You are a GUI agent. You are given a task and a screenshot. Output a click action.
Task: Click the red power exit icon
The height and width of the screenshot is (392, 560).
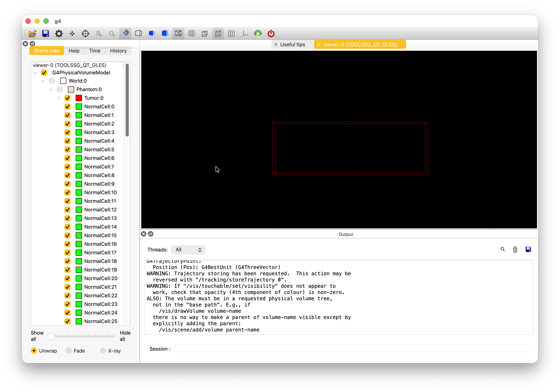(x=271, y=33)
